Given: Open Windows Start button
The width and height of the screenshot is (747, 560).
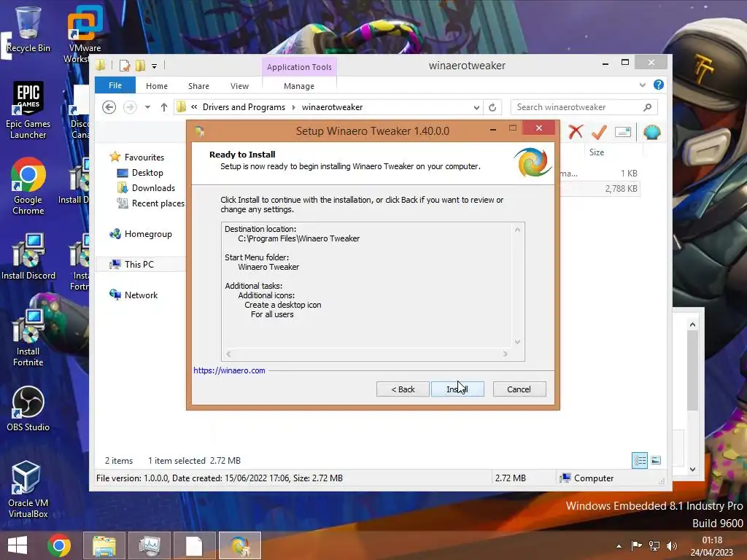Looking at the screenshot, I should point(18,545).
